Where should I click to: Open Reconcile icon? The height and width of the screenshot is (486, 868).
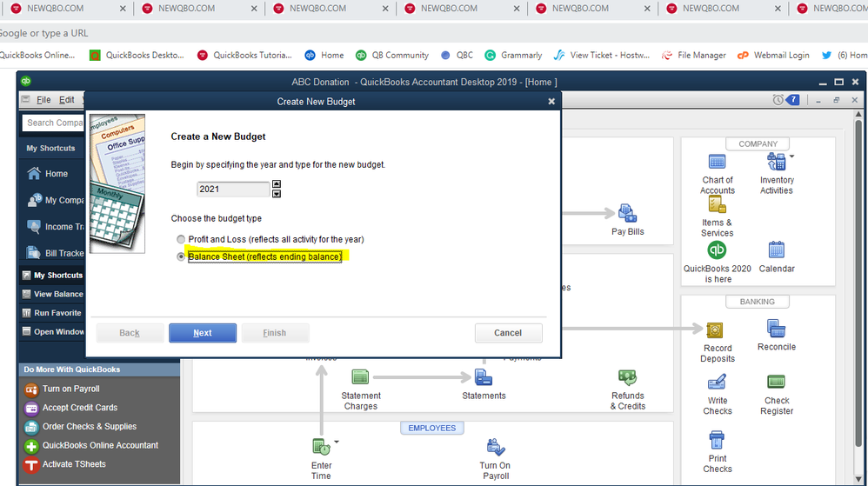pyautogui.click(x=776, y=329)
